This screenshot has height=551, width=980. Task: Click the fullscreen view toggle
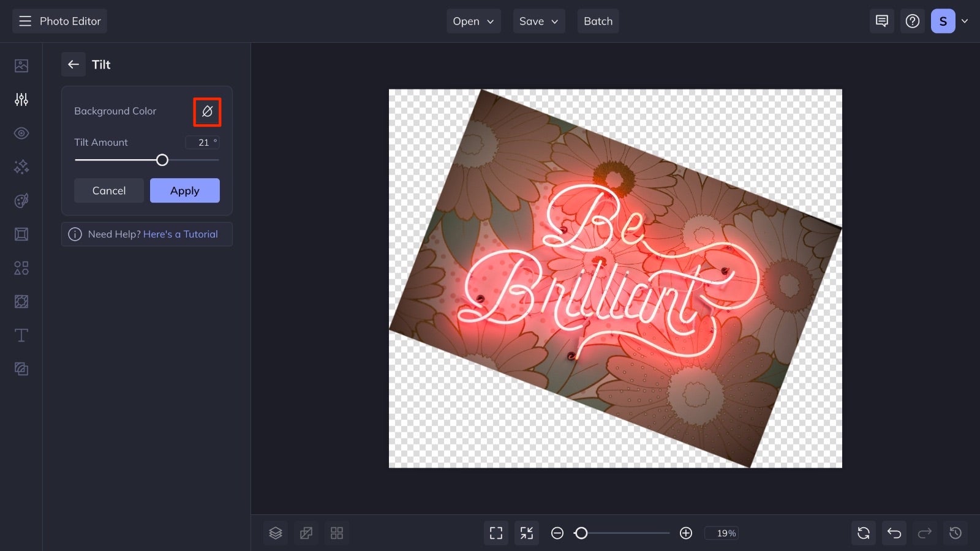click(496, 533)
